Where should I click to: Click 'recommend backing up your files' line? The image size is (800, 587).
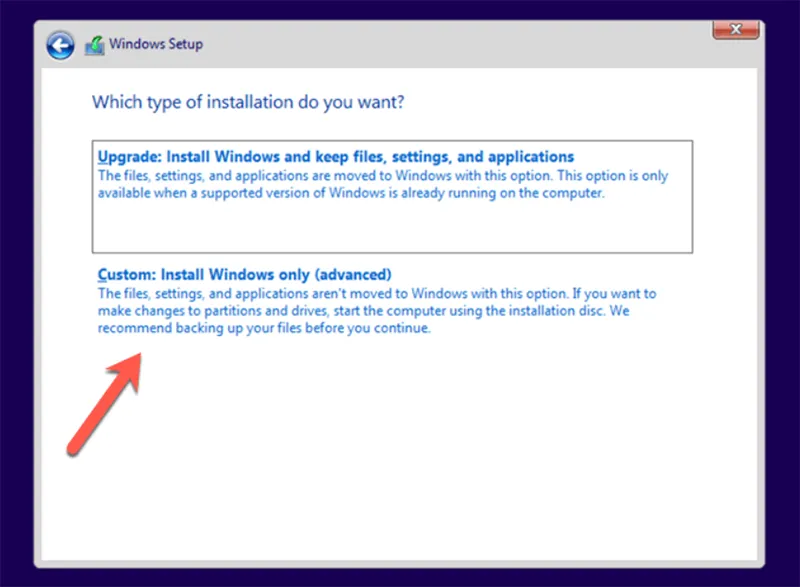click(264, 329)
